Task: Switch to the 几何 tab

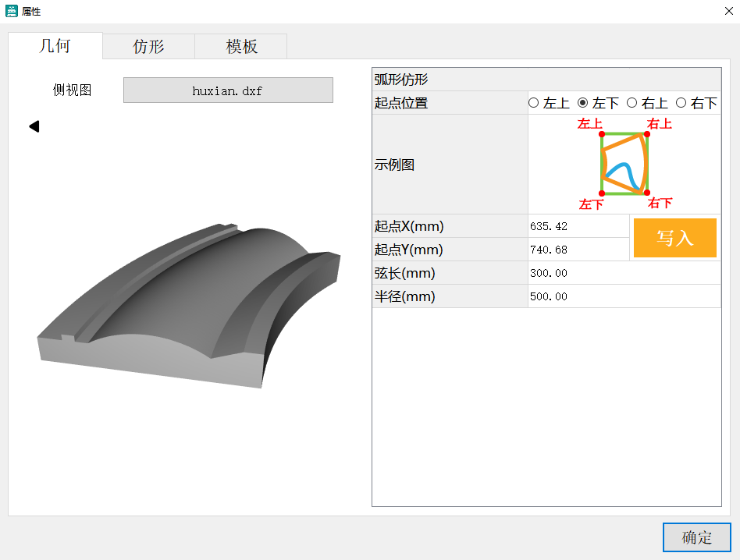Action: (55, 46)
